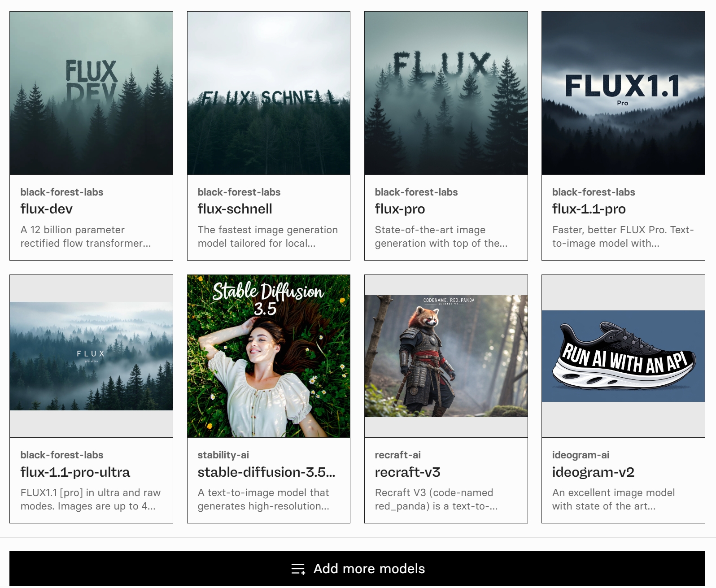Click 'An excellent image model' description
The width and height of the screenshot is (716, 588).
pos(614,499)
